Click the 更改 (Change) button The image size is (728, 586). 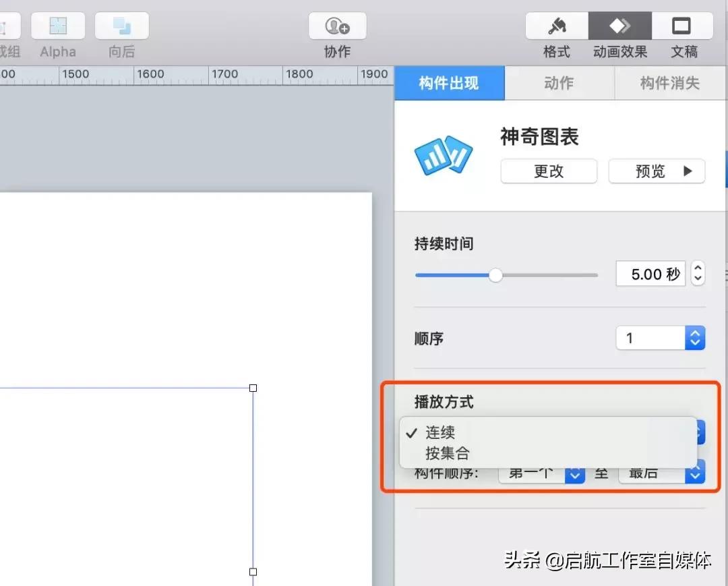(x=548, y=171)
